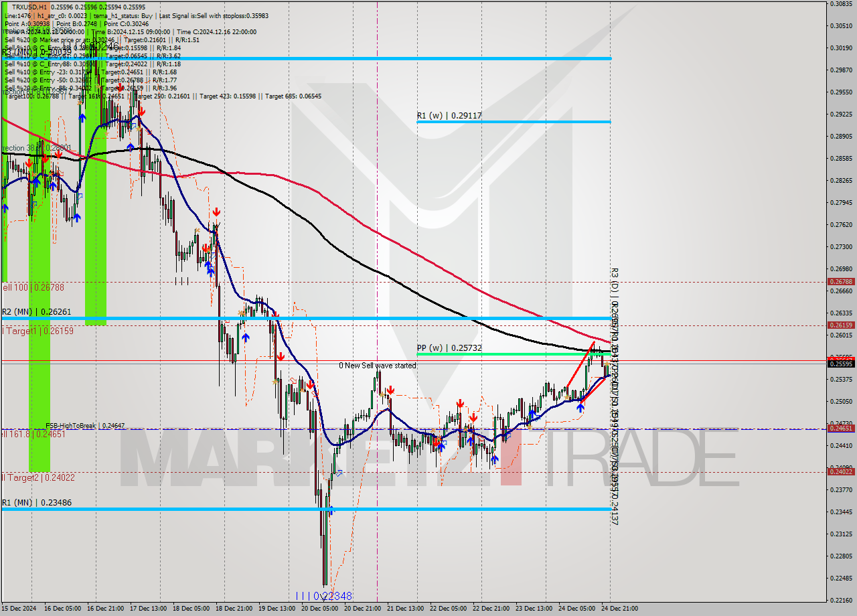This screenshot has height=616, width=857.
Task: Select the 'PP (w) | 0.25732' pivot label
Action: tap(449, 348)
